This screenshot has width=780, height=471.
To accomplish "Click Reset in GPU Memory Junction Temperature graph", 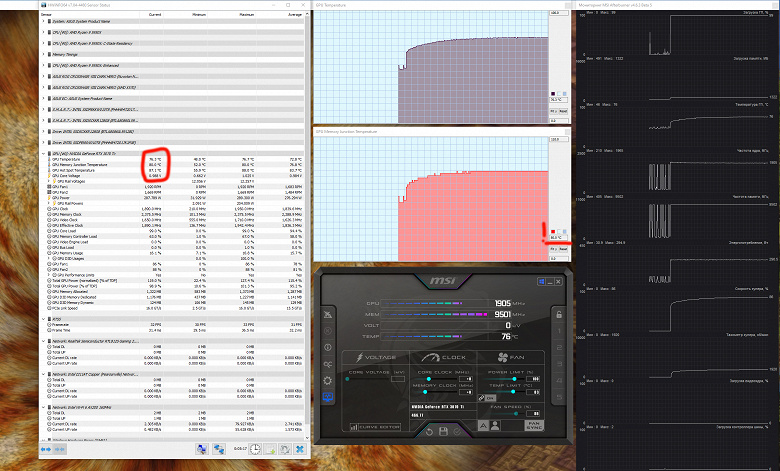I will click(563, 249).
